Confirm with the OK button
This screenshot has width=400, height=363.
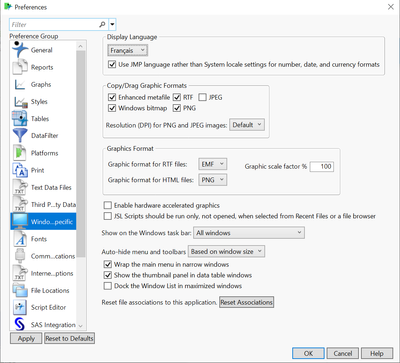(308, 353)
